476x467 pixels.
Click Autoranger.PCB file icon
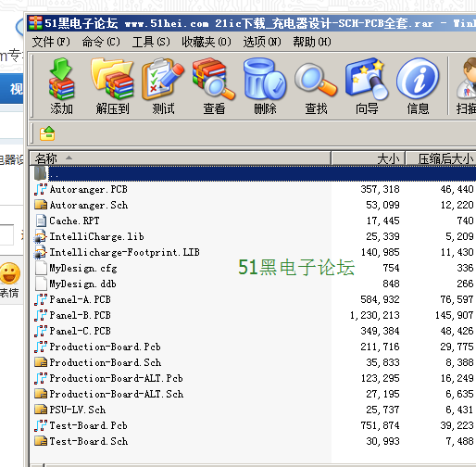tap(41, 189)
